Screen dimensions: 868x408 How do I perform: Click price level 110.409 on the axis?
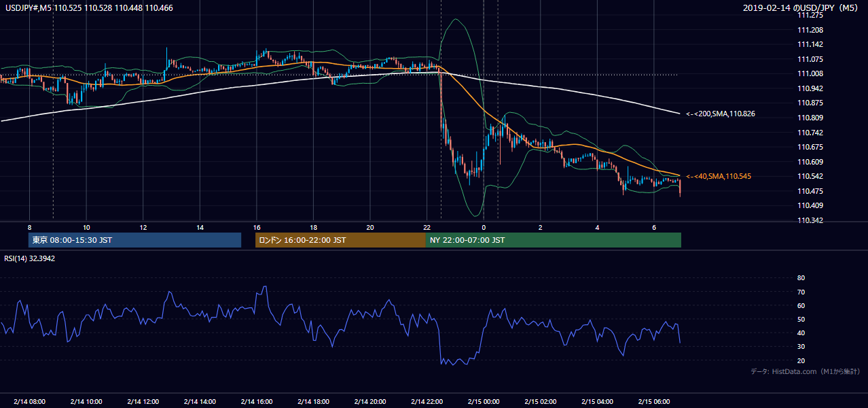810,205
